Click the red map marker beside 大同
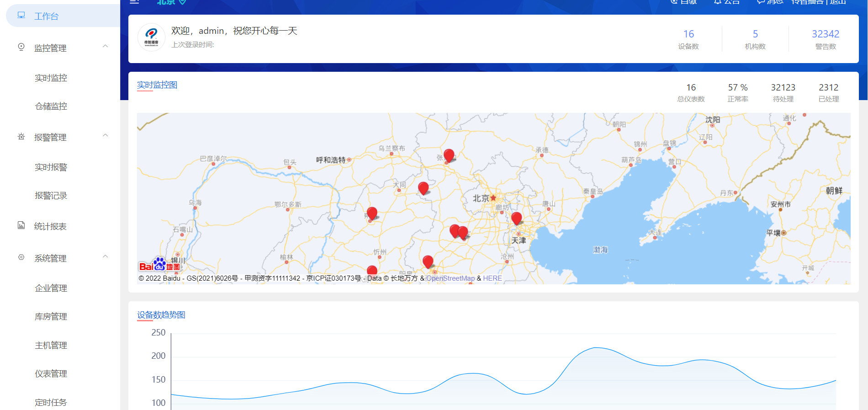This screenshot has width=868, height=410. pos(423,187)
